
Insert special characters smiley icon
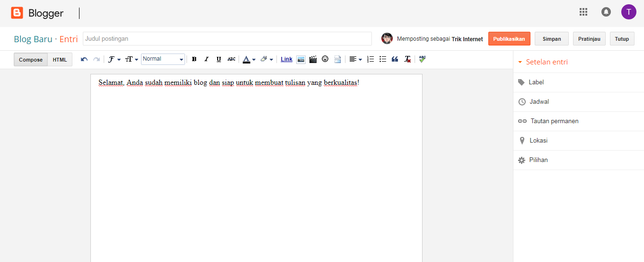coord(325,59)
